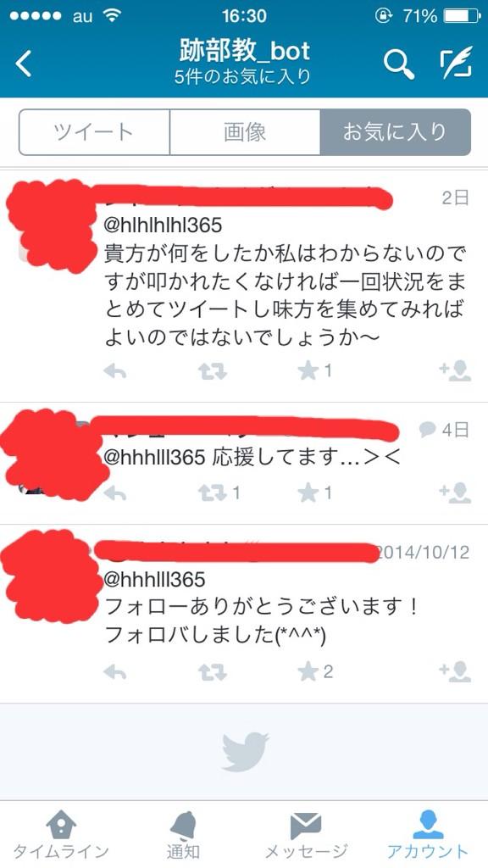The image size is (488, 868).
Task: Retweet the 応援してます tweet
Action: (213, 492)
